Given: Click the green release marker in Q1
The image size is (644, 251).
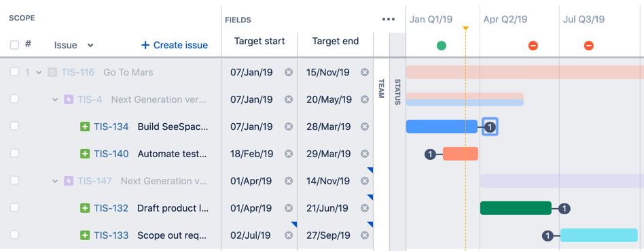Looking at the screenshot, I should 441,46.
